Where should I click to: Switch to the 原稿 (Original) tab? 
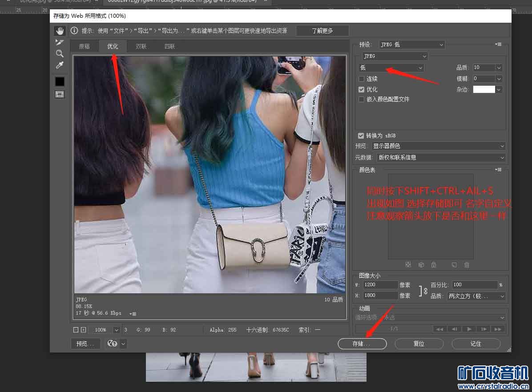pyautogui.click(x=84, y=46)
